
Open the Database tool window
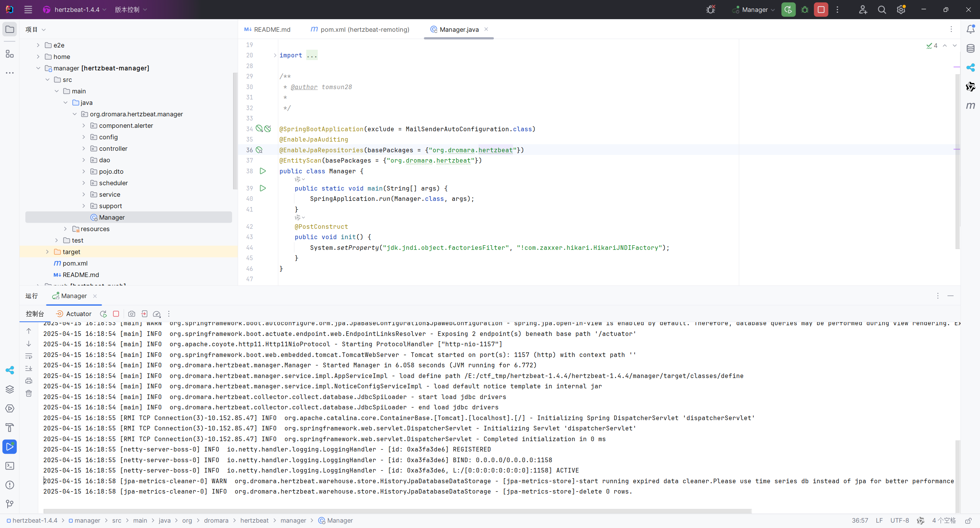click(x=970, y=49)
